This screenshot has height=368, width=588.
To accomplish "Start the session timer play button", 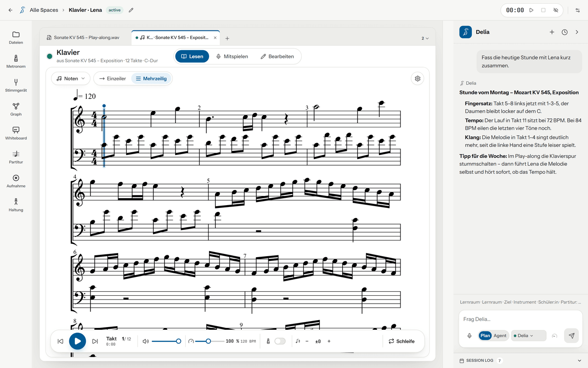I will tap(531, 10).
